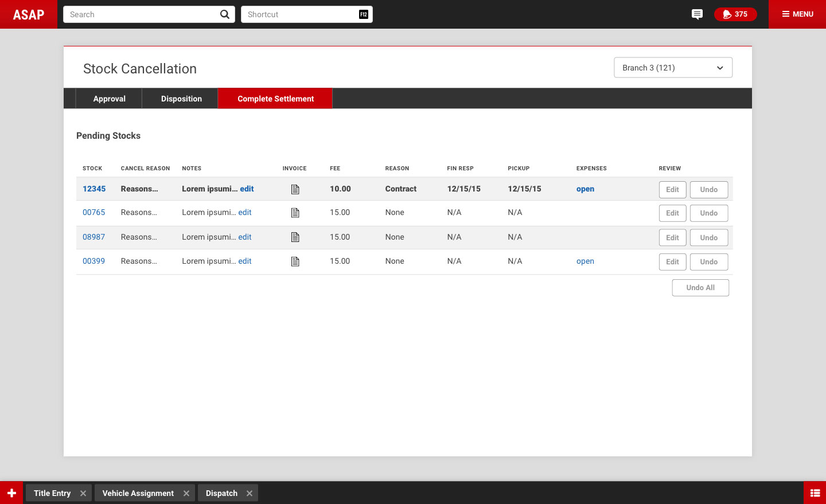The width and height of the screenshot is (826, 504).
Task: Click the 375 notifications badge
Action: tap(735, 14)
